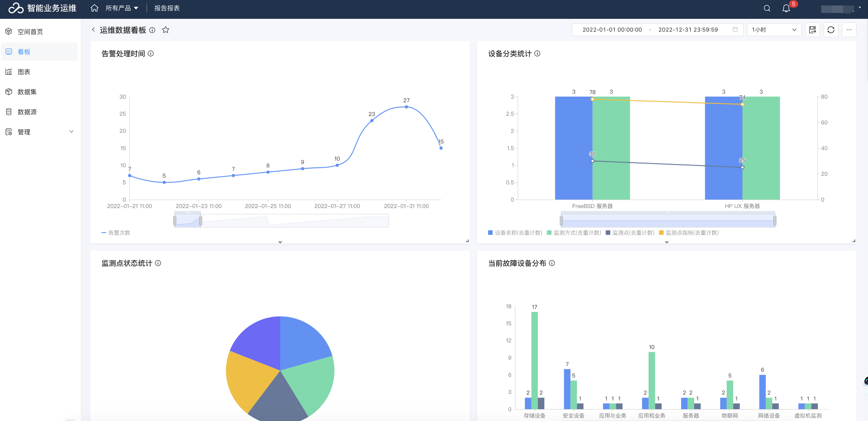Open the calendar icon in date range

[735, 29]
